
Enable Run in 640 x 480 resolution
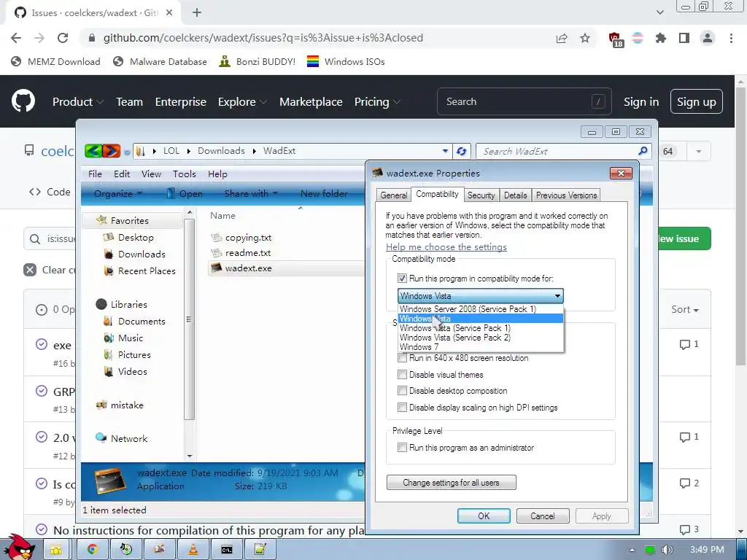(402, 357)
